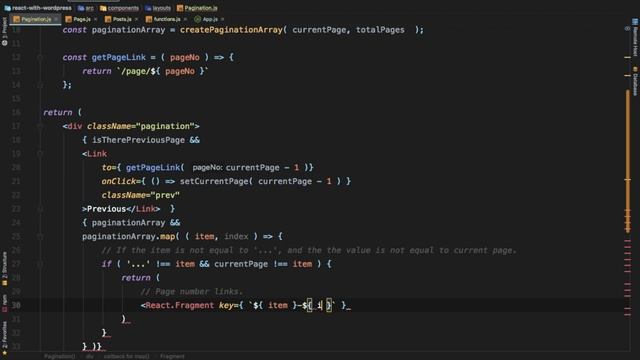Image resolution: width=640 pixels, height=360 pixels.
Task: Click 'className="pagination"' on line 17
Action: [x=140, y=126]
